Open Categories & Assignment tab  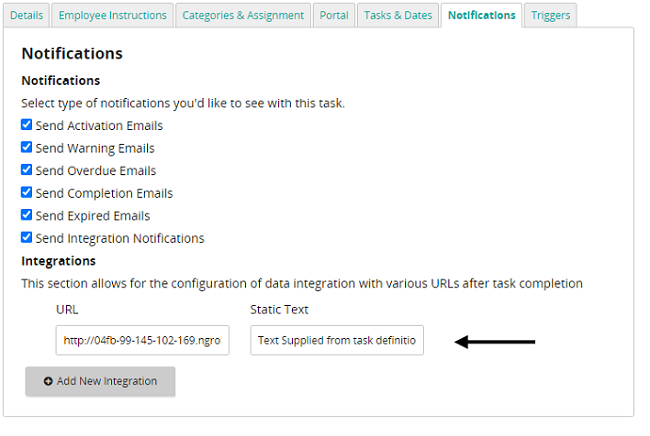pyautogui.click(x=243, y=15)
